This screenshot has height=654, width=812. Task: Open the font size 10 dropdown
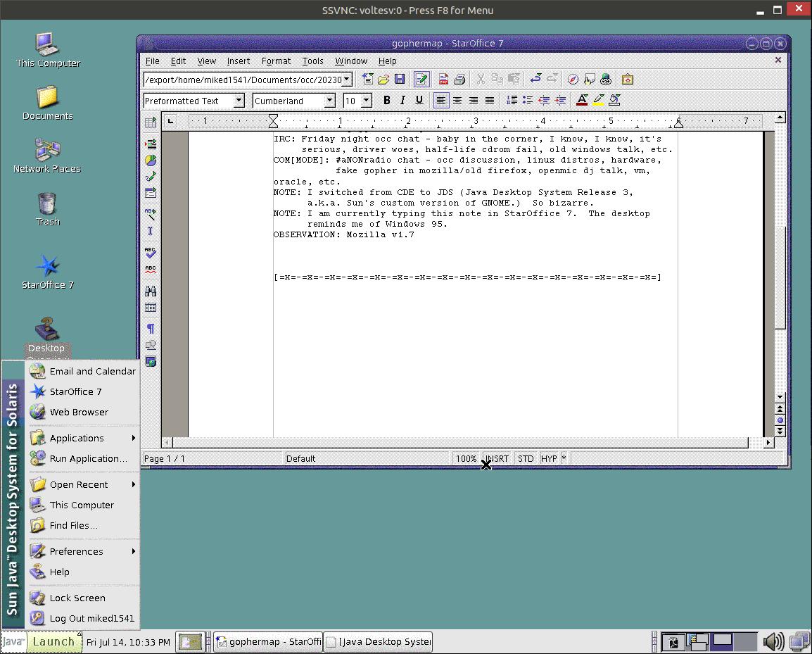(x=366, y=101)
